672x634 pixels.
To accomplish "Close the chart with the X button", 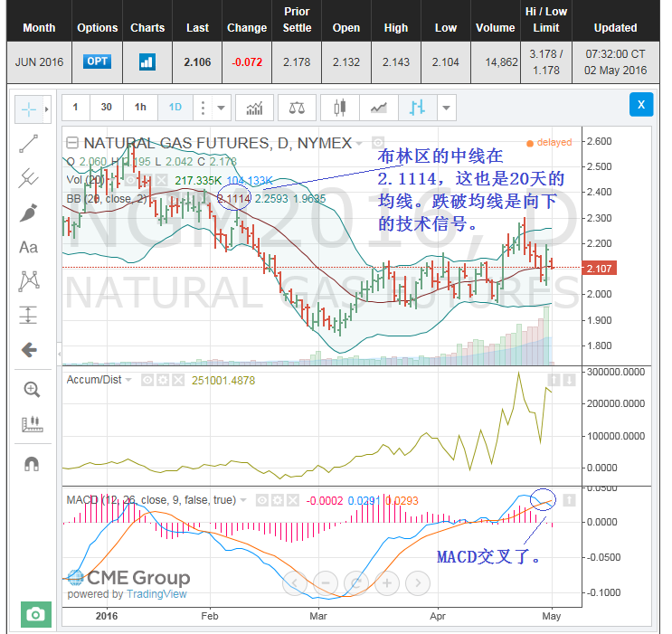I will pyautogui.click(x=640, y=106).
